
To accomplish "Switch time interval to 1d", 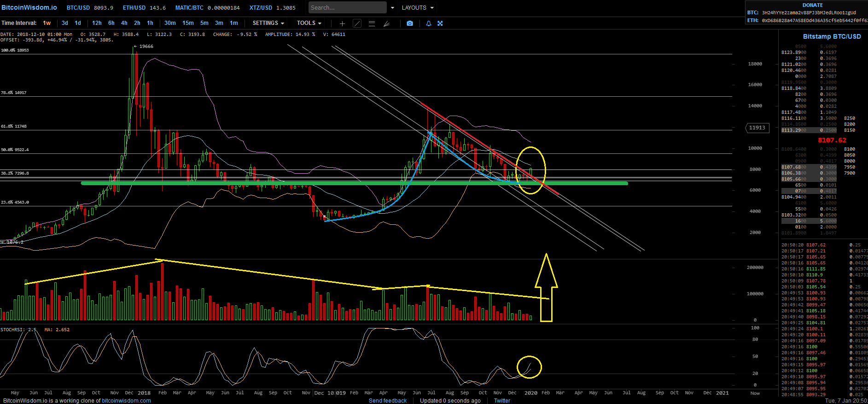I will coord(78,23).
